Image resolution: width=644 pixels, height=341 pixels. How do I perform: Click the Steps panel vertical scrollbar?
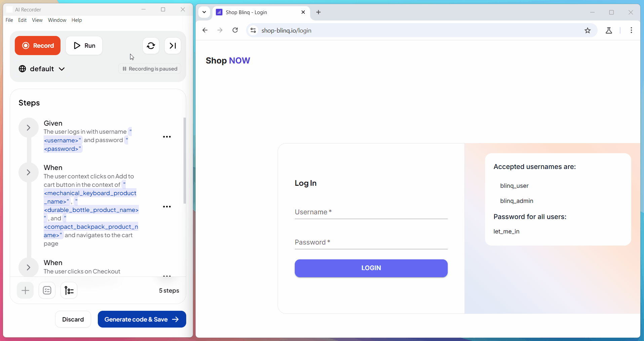[185, 161]
